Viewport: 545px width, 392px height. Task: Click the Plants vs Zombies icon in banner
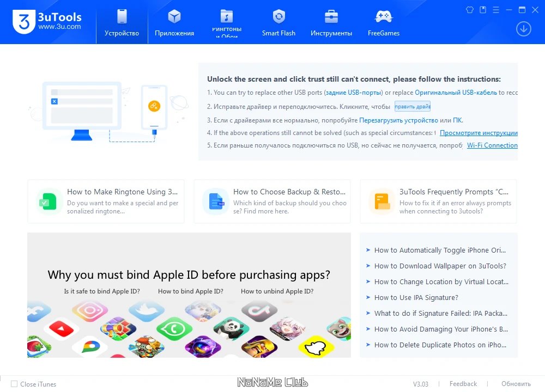tap(146, 346)
